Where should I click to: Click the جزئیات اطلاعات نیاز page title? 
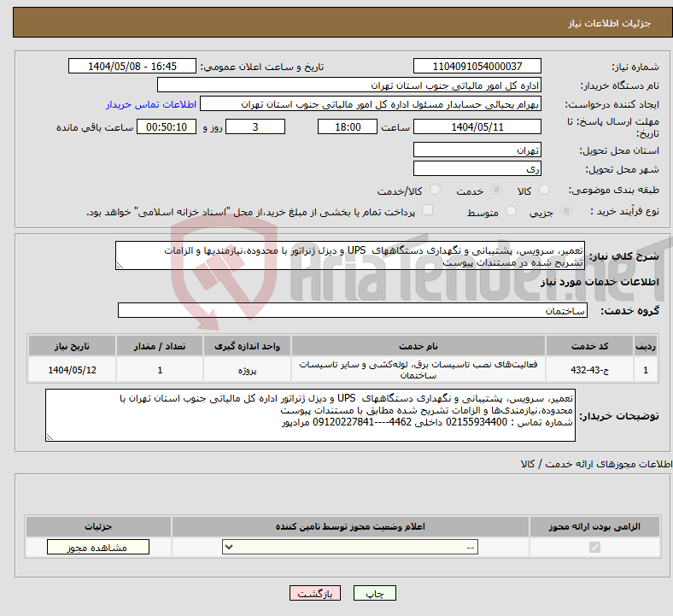(x=610, y=23)
